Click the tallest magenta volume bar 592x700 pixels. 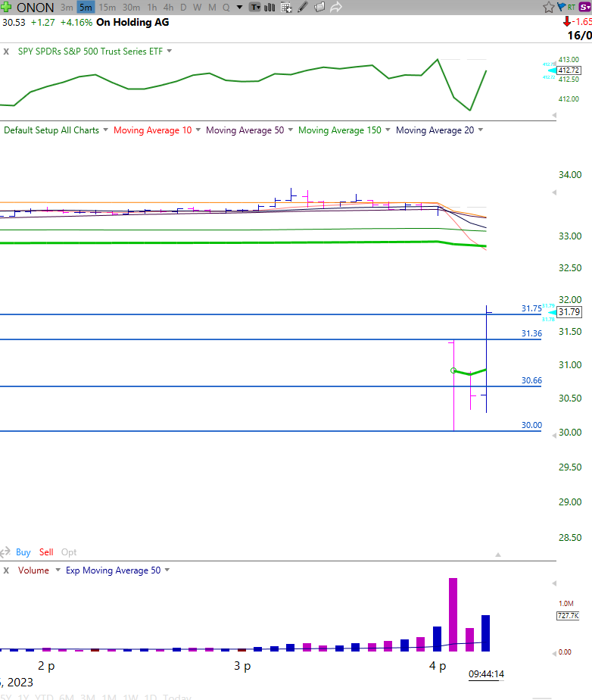(453, 614)
